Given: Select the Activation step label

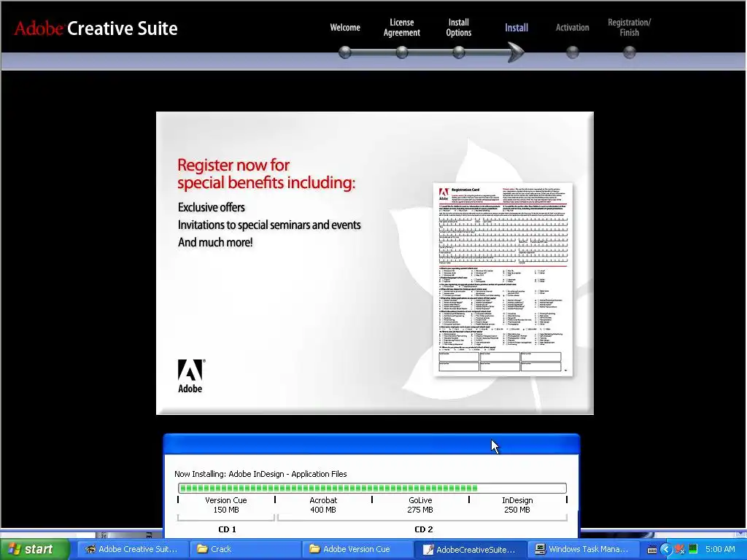Looking at the screenshot, I should tap(572, 28).
